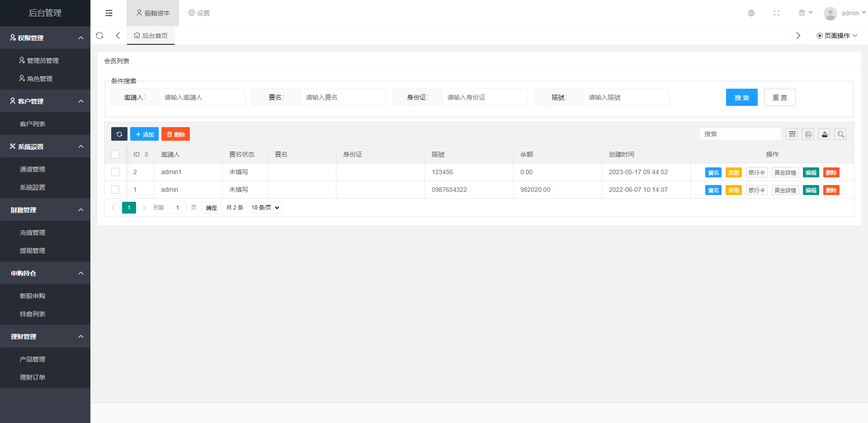Refresh the member table with circular arrow icon
This screenshot has height=423, width=868.
tap(119, 134)
